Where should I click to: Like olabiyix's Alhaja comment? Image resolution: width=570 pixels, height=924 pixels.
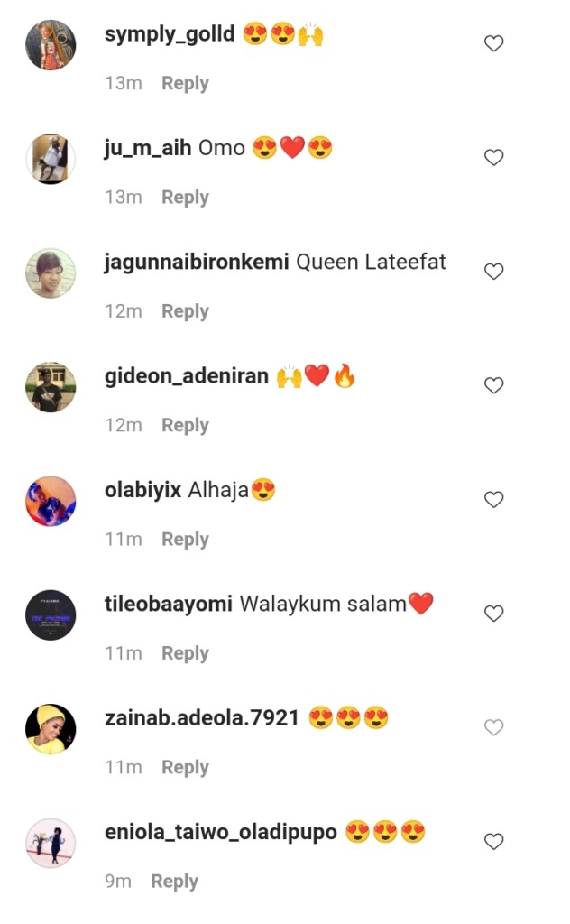click(493, 500)
